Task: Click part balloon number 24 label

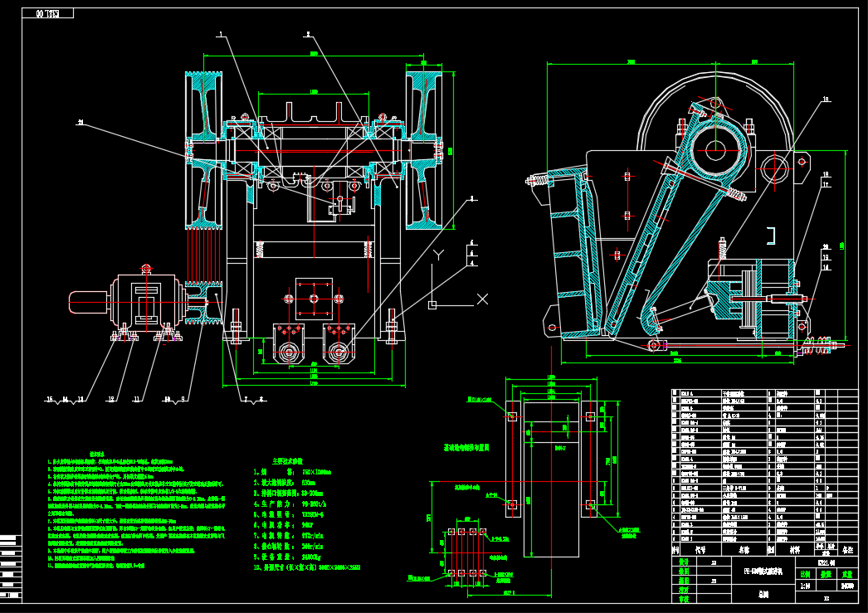Action: [x=81, y=123]
